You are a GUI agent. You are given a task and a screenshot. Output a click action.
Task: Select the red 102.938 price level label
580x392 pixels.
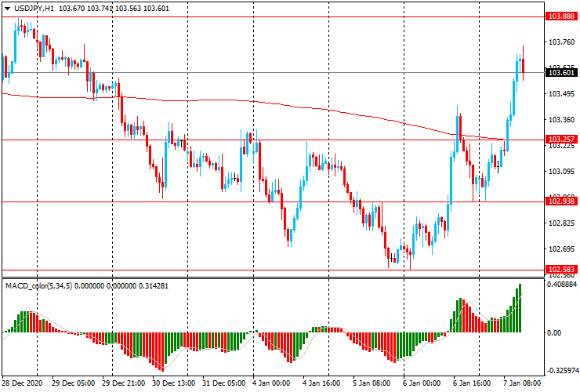click(x=561, y=202)
